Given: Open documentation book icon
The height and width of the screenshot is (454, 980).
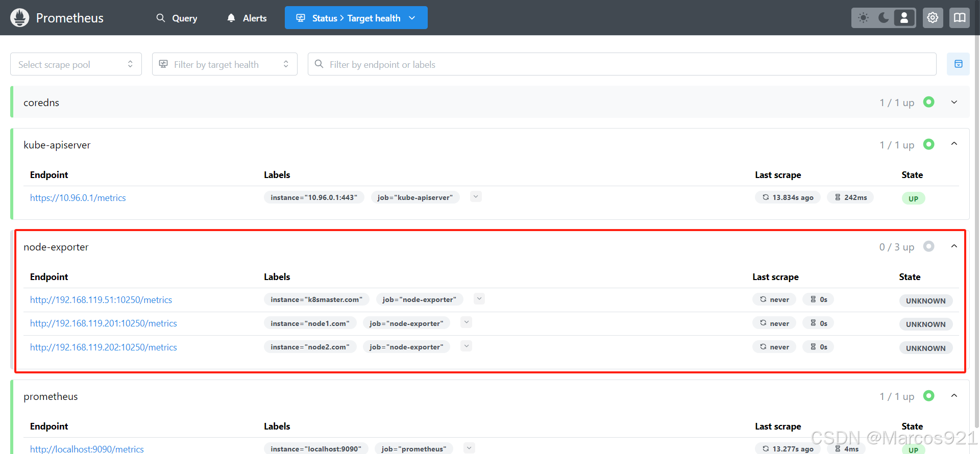Looking at the screenshot, I should click(960, 18).
